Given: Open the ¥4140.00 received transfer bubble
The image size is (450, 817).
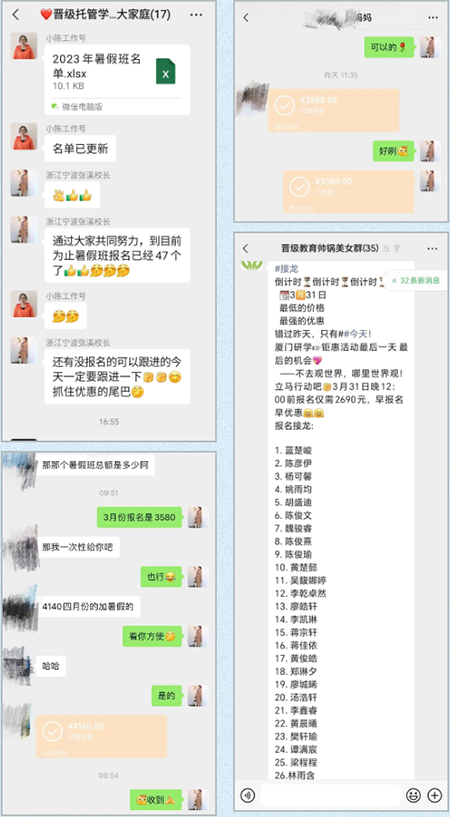Looking at the screenshot, I should (x=102, y=736).
